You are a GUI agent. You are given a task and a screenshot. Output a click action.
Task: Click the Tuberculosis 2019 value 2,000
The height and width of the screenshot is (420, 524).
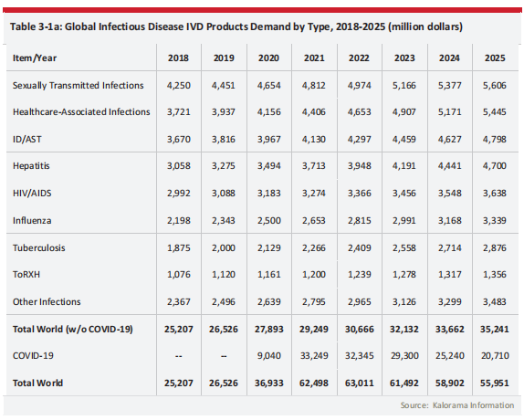coord(224,248)
